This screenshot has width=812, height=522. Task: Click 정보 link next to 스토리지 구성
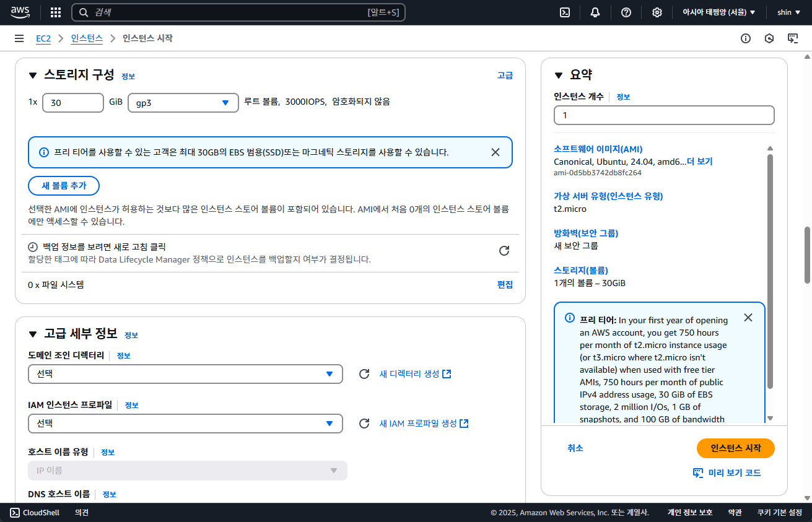(128, 77)
